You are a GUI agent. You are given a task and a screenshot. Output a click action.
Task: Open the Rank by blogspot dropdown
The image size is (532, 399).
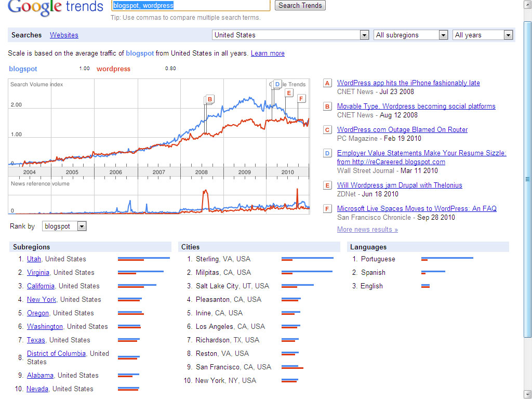(64, 227)
